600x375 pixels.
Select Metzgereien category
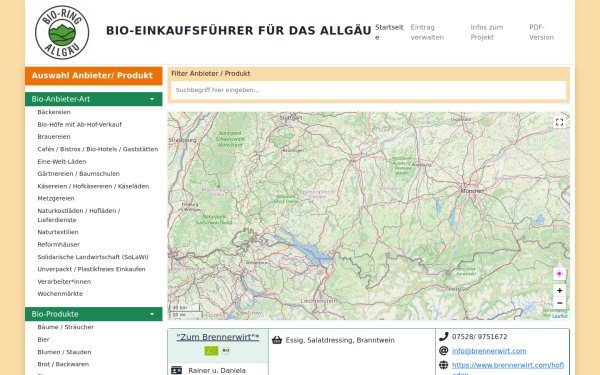[56, 199]
